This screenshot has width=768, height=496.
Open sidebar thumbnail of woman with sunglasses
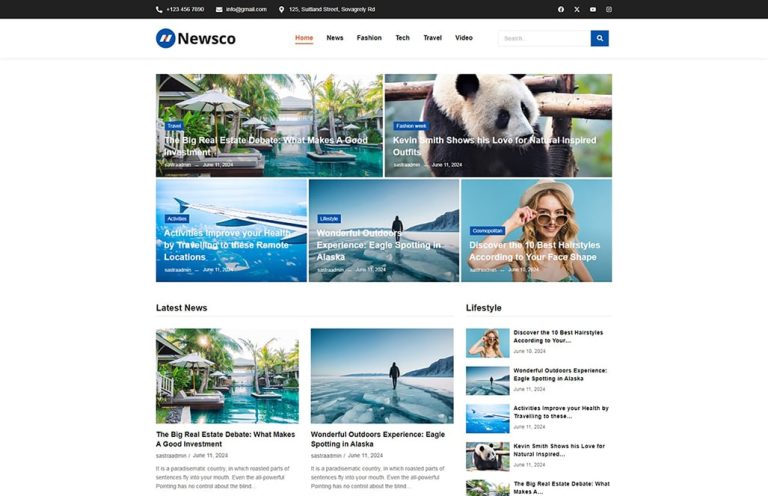[487, 343]
